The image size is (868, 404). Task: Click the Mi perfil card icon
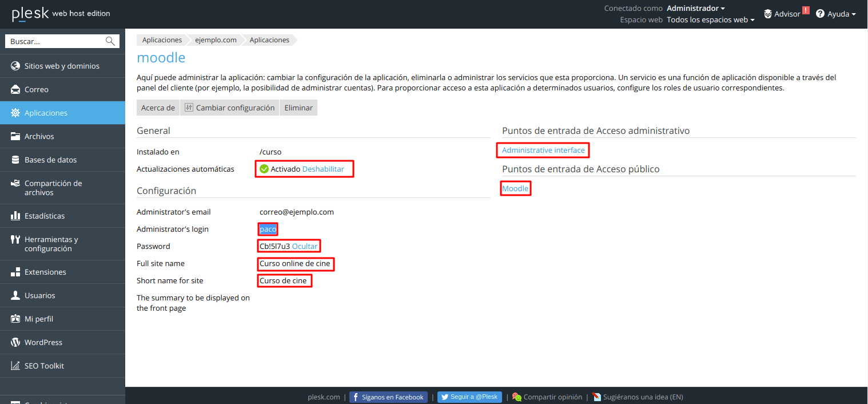click(15, 319)
